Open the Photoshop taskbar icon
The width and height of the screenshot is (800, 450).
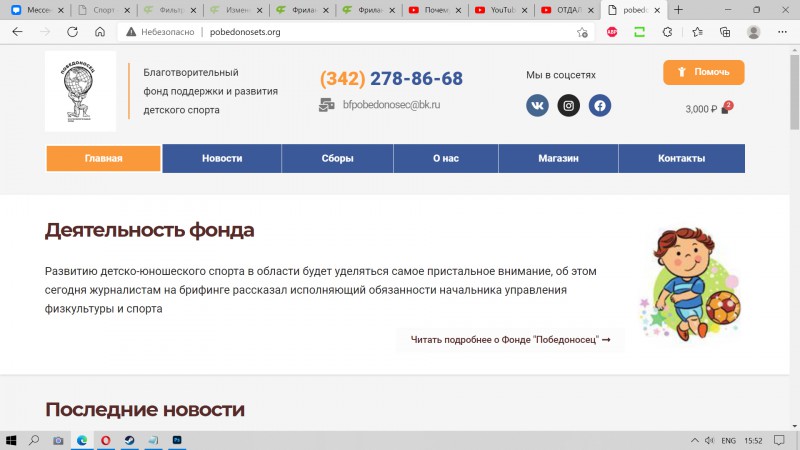pyautogui.click(x=177, y=440)
